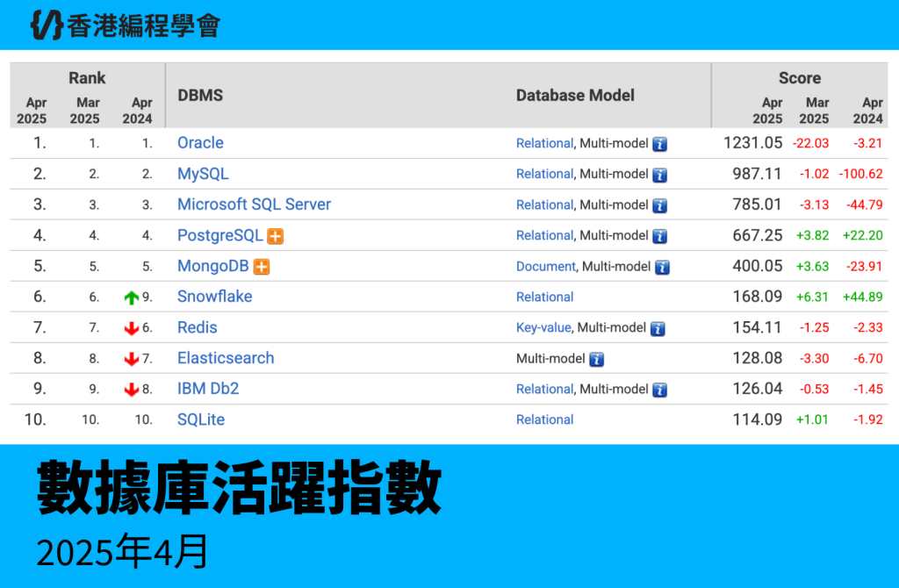
Task: Open the SQLite DBMS link
Action: [201, 419]
